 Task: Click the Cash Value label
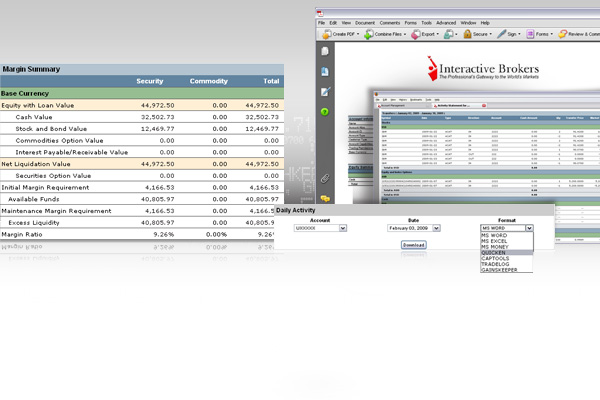click(34, 117)
